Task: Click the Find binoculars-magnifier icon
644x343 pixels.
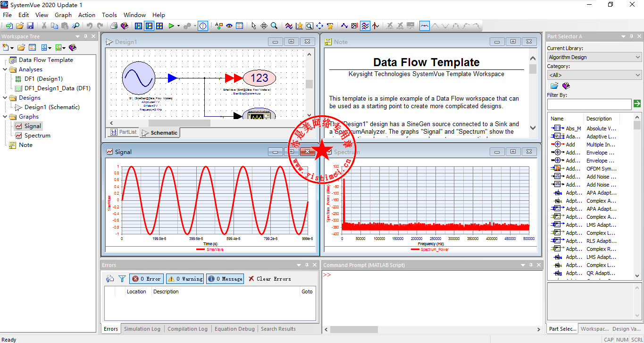Action: 75,26
